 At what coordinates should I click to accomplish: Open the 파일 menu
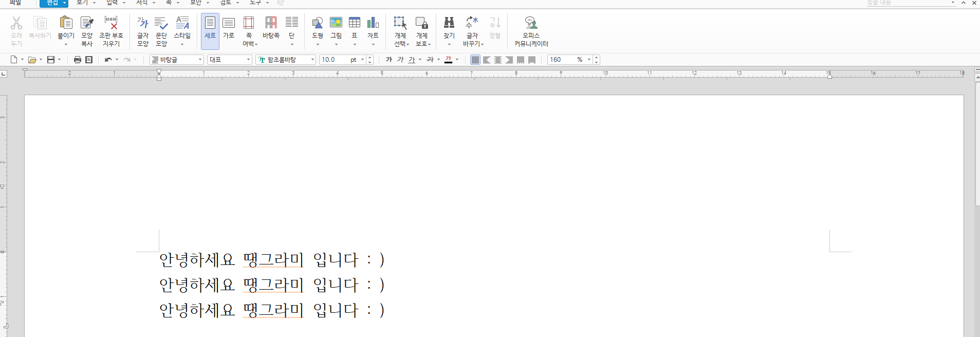[15, 3]
